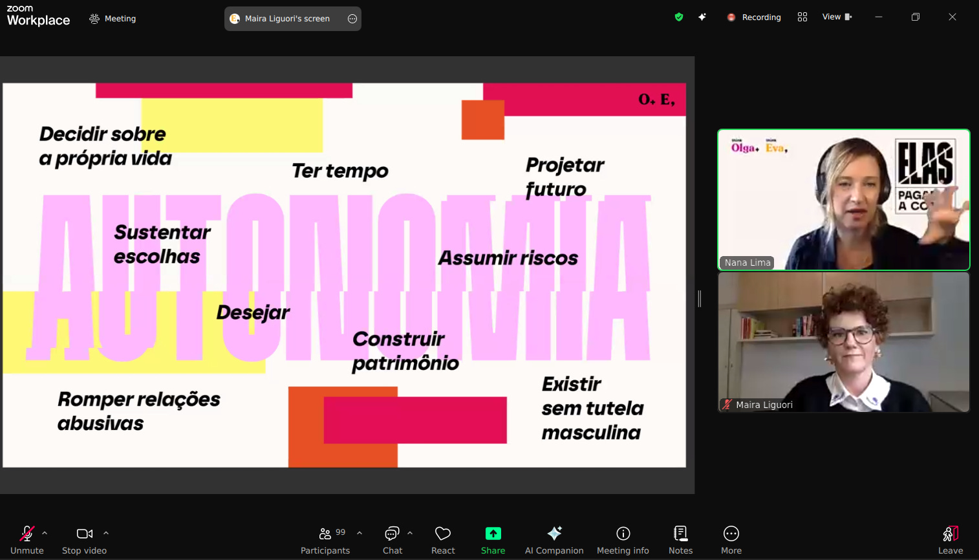Show Meeting info
Image resolution: width=979 pixels, height=560 pixels.
(x=623, y=540)
